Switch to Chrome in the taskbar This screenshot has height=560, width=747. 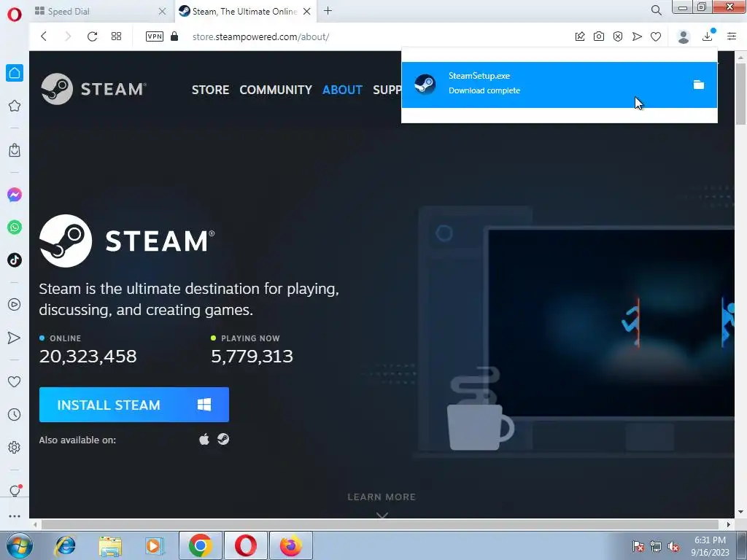(200, 545)
